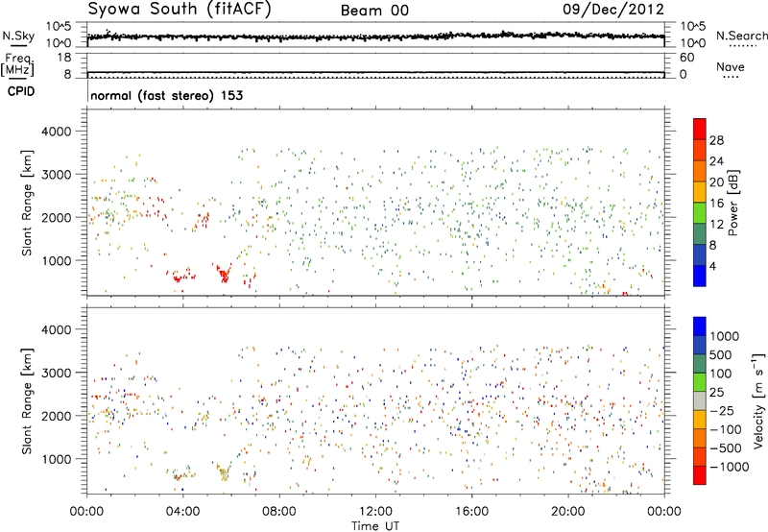Screen dimensions: 768x532
Task: Click the red V-shaped echo cluster near 05:40
Action: [x=224, y=274]
